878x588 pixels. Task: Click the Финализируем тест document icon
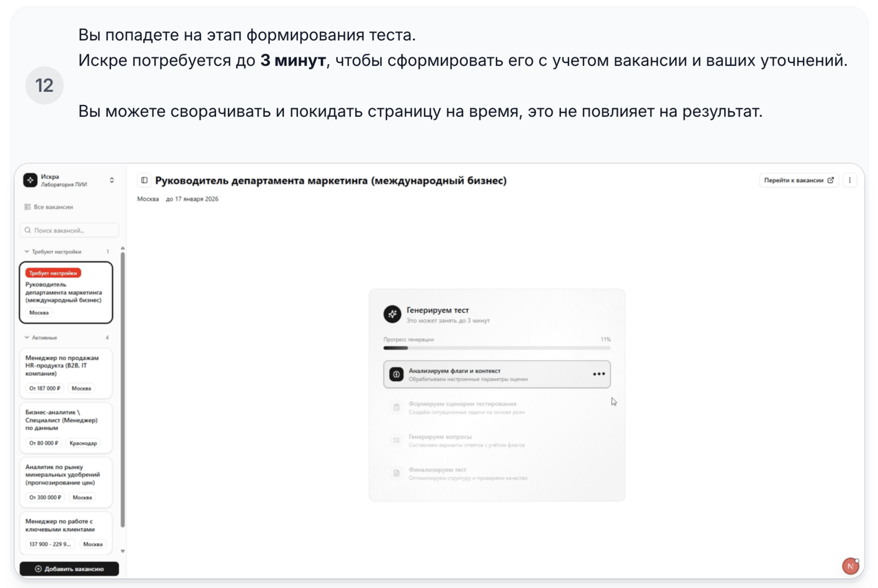tap(396, 473)
